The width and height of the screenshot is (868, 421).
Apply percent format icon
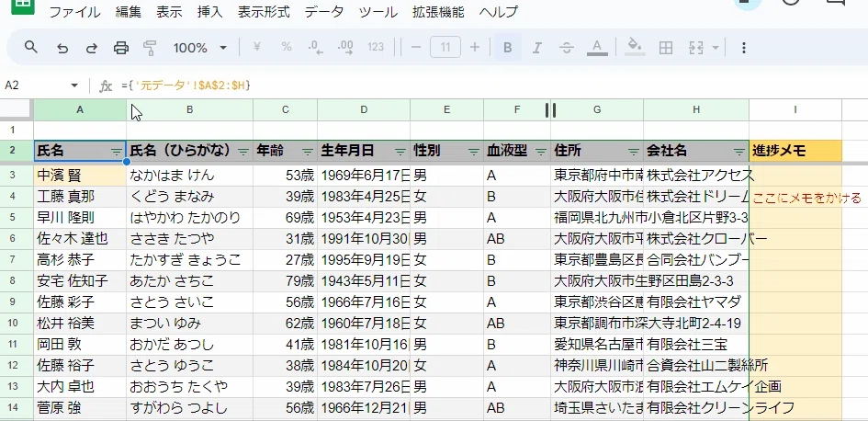coord(287,47)
